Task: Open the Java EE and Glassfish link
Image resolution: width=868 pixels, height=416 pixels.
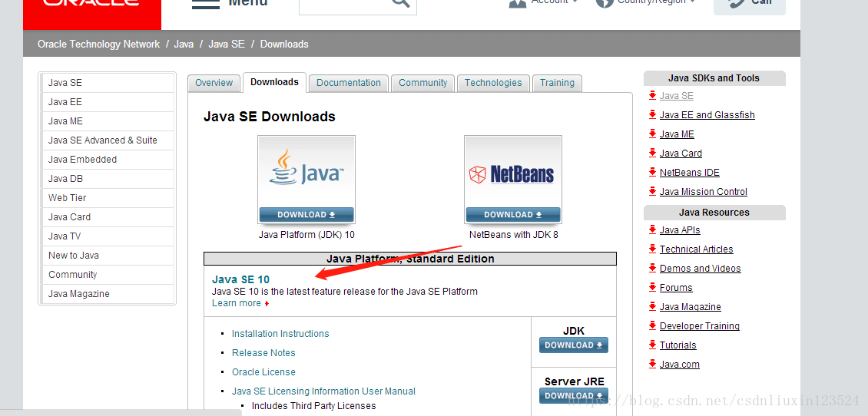Action: (x=707, y=115)
